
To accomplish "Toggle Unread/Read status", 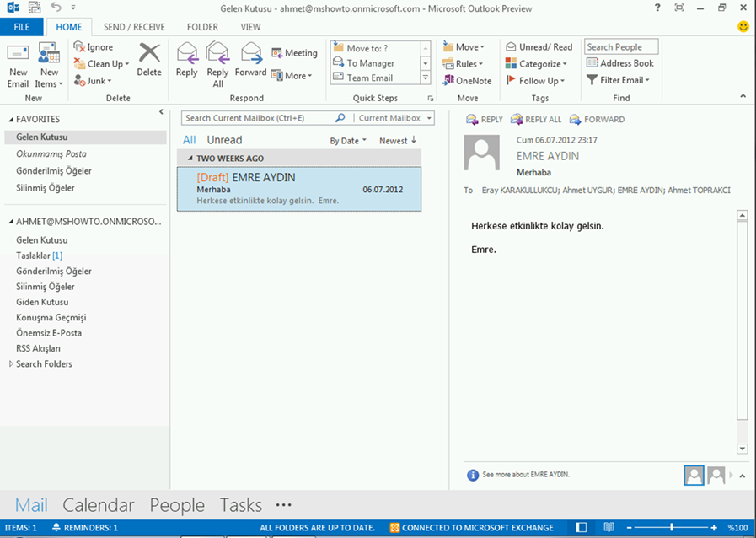I will 539,47.
